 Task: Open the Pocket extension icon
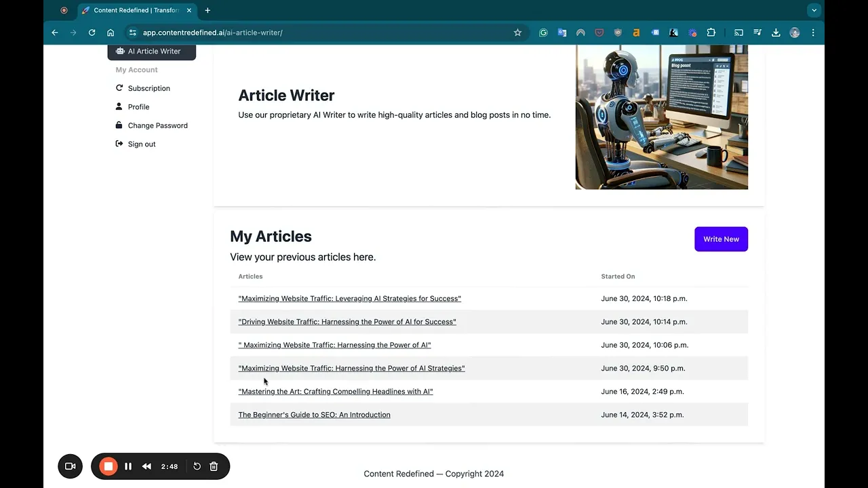599,33
